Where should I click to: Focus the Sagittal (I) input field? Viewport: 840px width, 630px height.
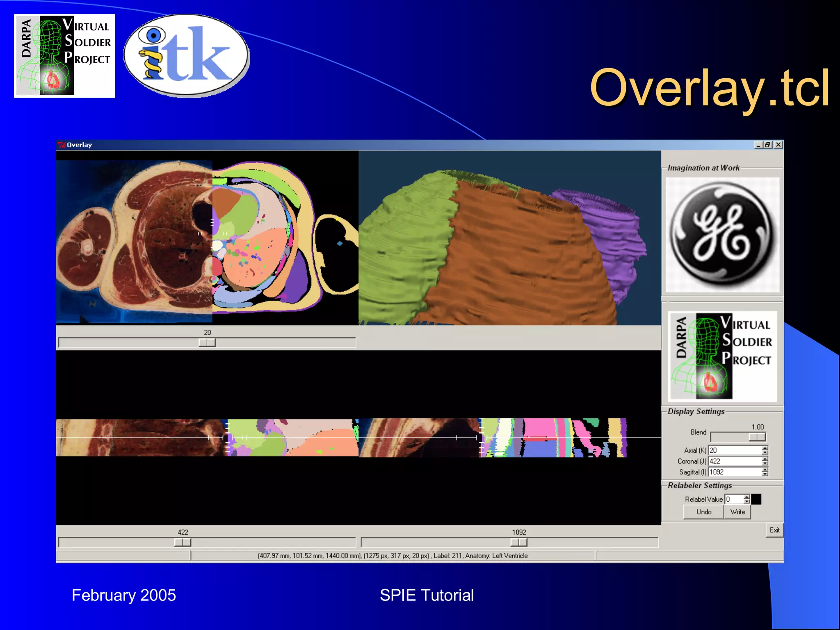coord(734,472)
